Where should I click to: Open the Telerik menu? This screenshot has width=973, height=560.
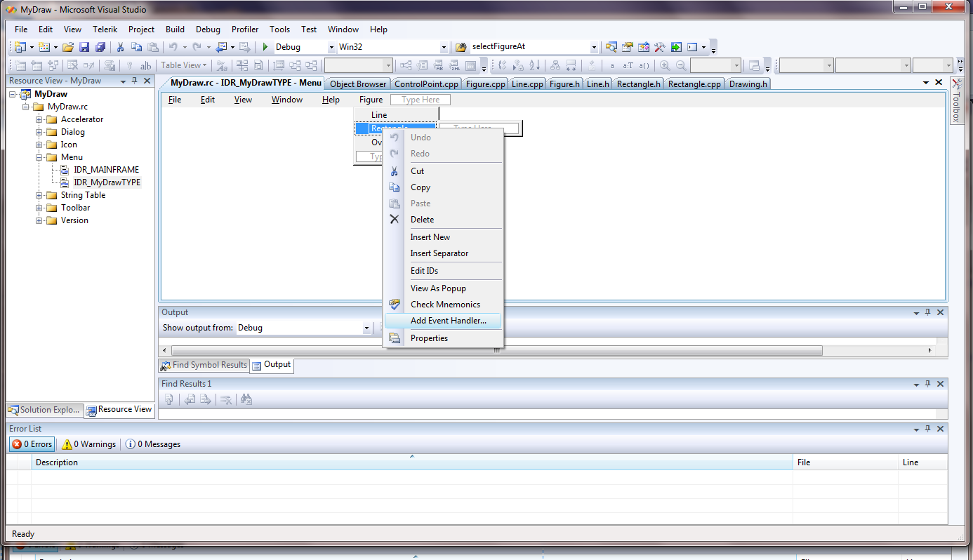(105, 29)
